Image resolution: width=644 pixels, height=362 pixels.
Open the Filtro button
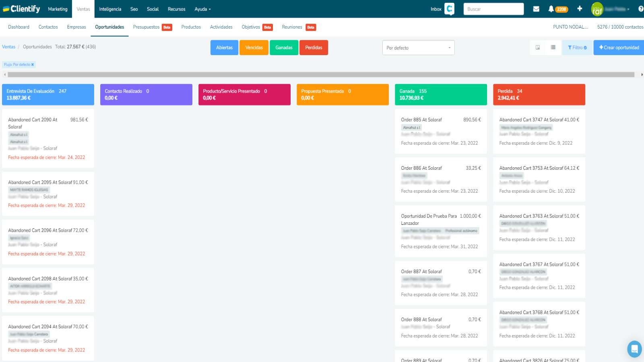[x=577, y=47]
